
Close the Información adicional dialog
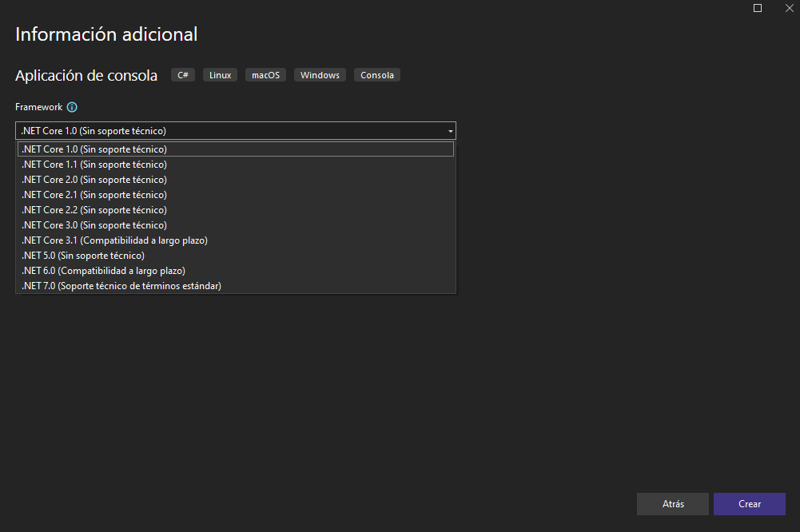[x=790, y=8]
